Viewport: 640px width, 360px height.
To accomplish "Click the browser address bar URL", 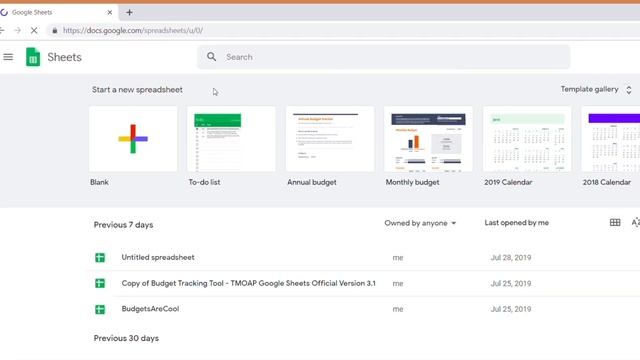I will point(133,30).
